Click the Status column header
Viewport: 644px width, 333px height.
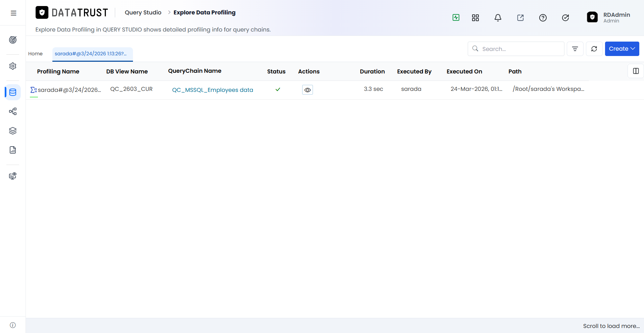(x=276, y=71)
